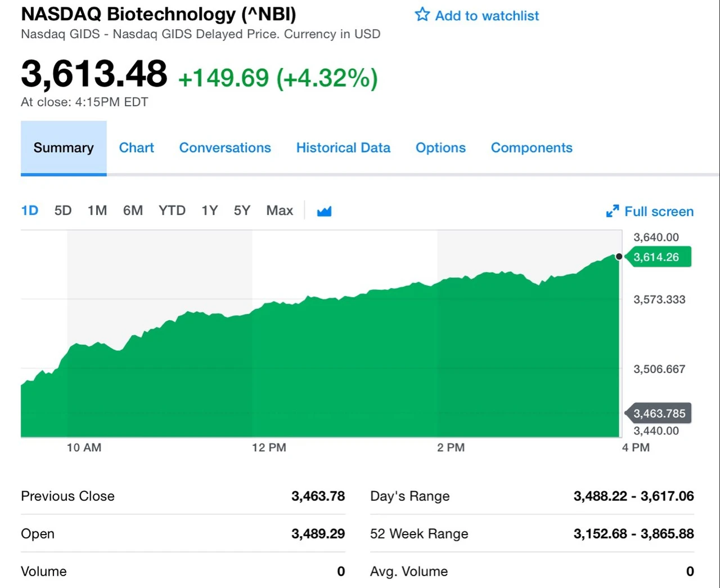The height and width of the screenshot is (588, 720).
Task: Select the YTD time range
Action: (x=172, y=210)
